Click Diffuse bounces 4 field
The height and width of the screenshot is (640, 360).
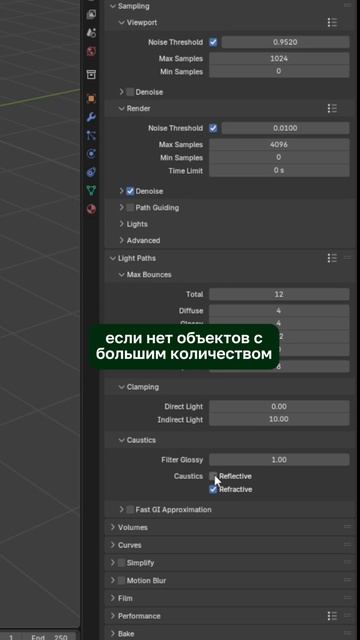[x=279, y=311]
